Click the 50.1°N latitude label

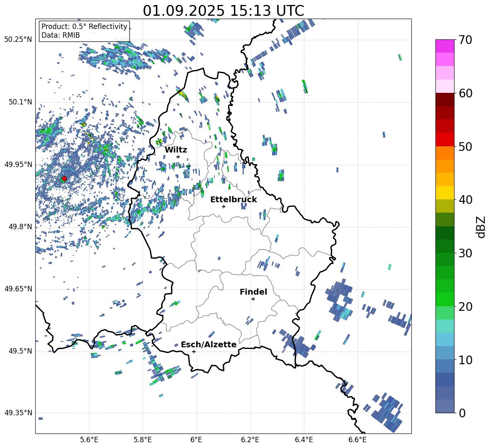pyautogui.click(x=21, y=102)
